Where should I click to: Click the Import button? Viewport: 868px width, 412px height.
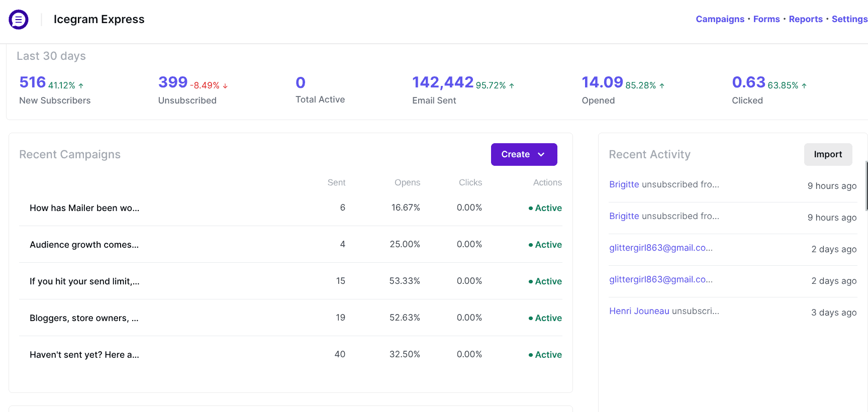[828, 154]
